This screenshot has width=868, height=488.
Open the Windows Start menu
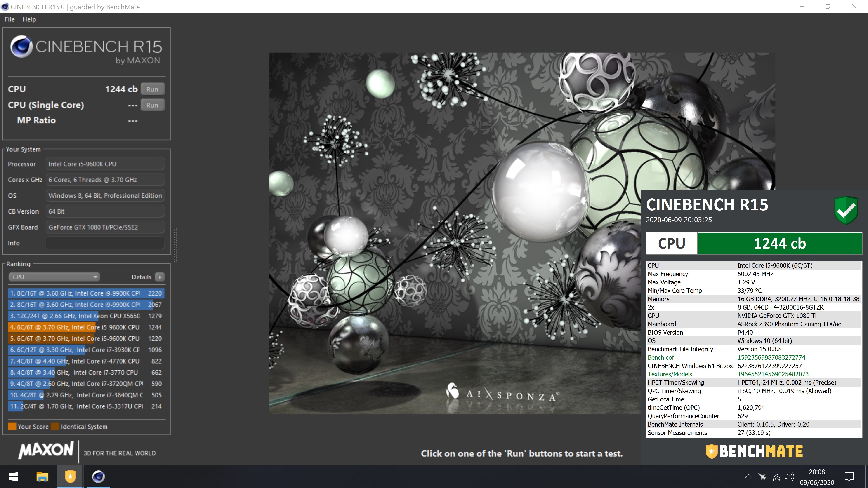(x=14, y=476)
